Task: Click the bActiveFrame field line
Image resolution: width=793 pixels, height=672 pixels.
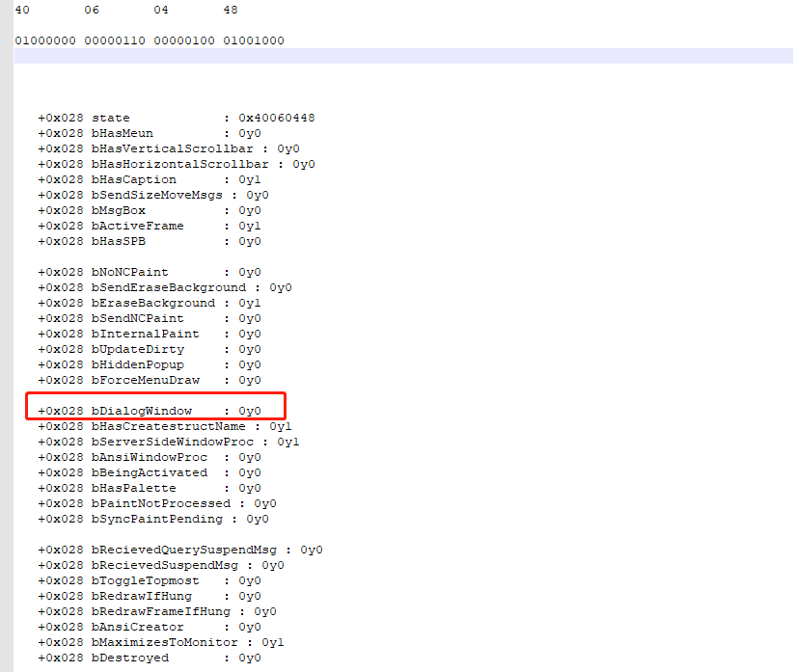Action: coord(150,226)
